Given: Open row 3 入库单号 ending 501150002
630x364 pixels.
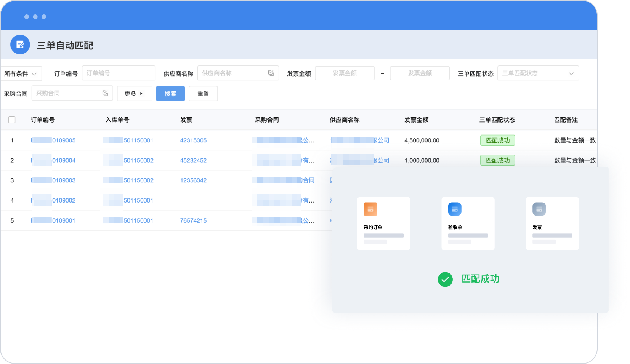Looking at the screenshot, I should tap(128, 180).
